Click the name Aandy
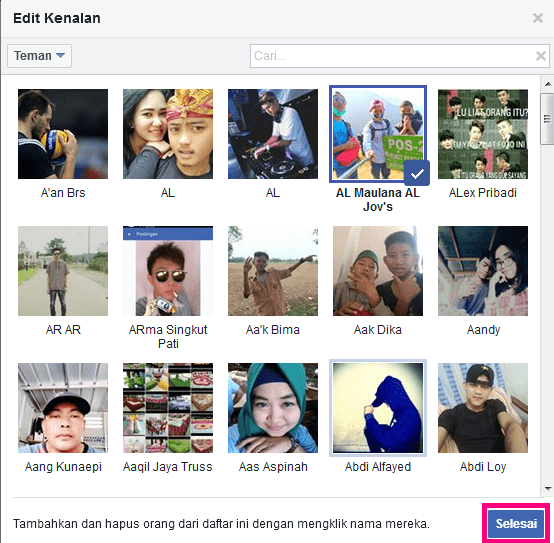 click(x=483, y=330)
